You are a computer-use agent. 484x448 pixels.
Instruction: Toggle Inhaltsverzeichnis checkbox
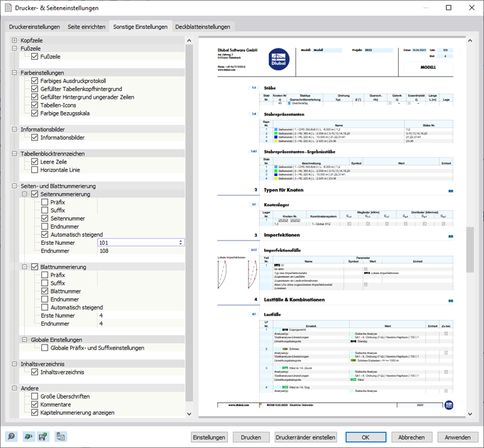pos(34,372)
